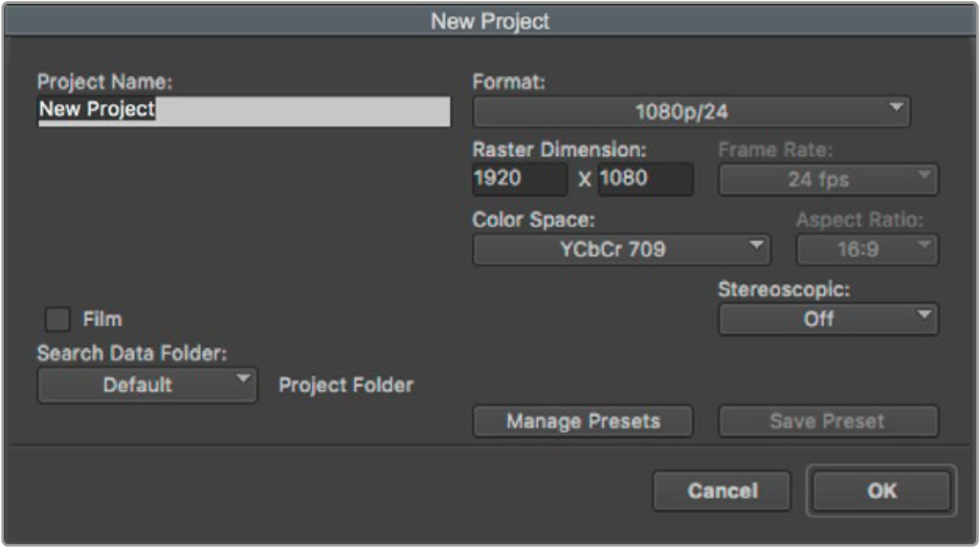Open the Aspect Ratio 16:9 dropdown
The width and height of the screenshot is (980, 548).
[867, 250]
